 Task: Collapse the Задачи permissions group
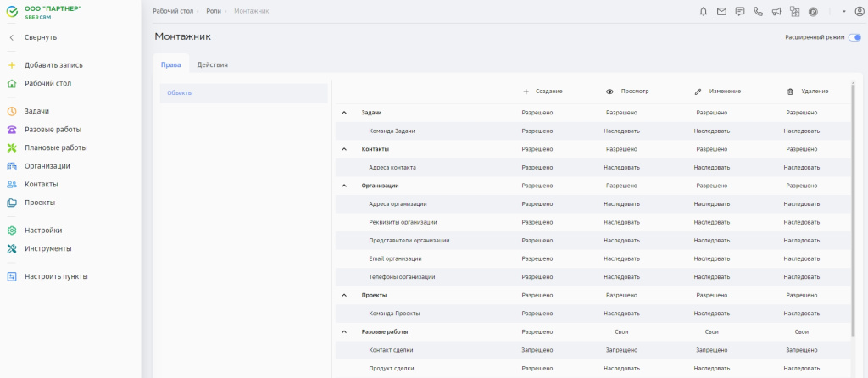tap(344, 112)
